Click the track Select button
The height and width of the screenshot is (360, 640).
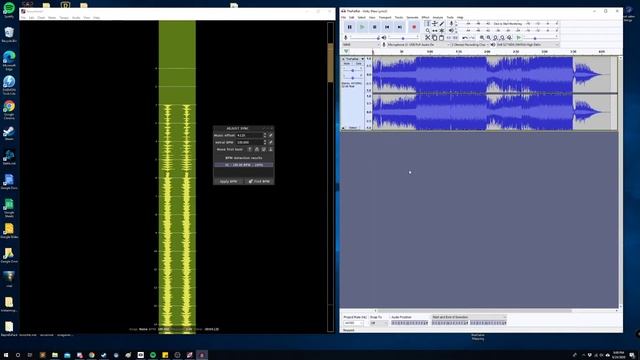[353, 128]
